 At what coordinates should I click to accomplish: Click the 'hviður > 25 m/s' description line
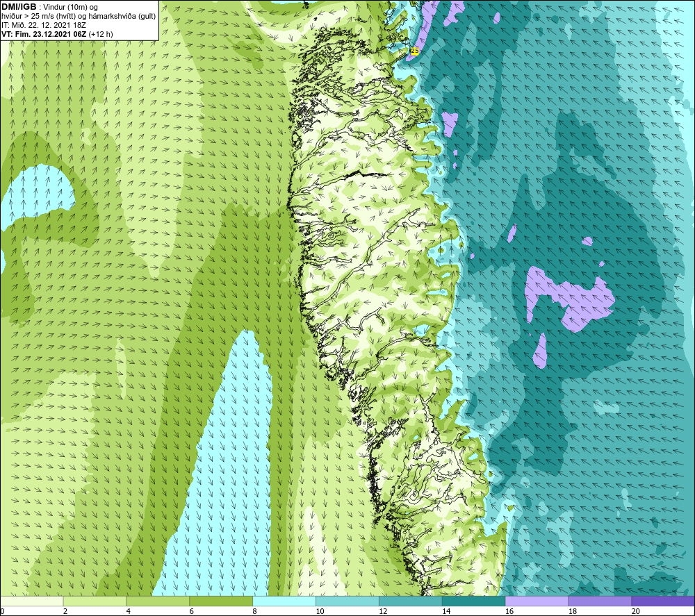tap(79, 16)
